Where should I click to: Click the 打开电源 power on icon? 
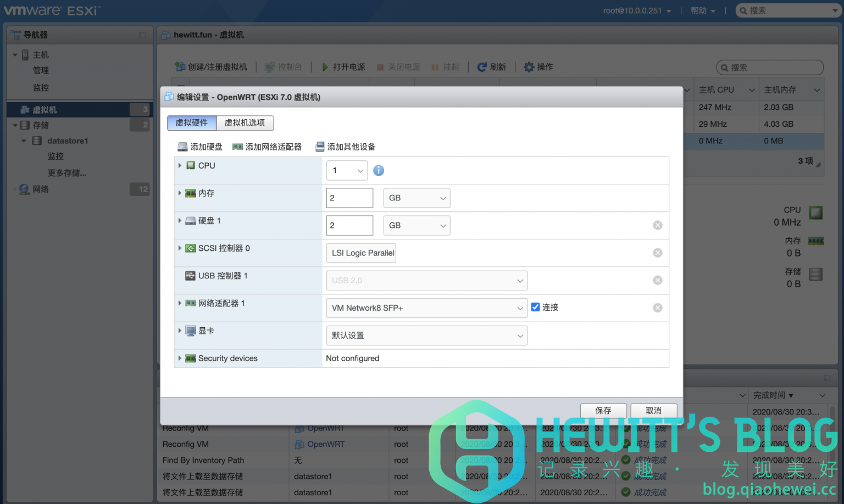(325, 66)
